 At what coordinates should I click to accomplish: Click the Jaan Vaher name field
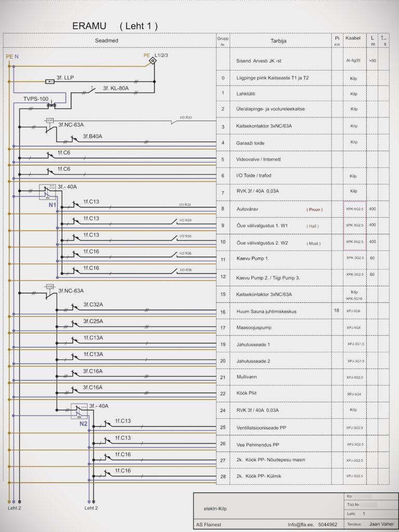pyautogui.click(x=380, y=525)
